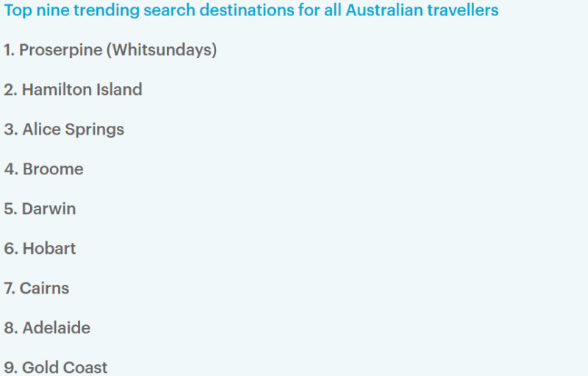This screenshot has height=376, width=588.
Task: Select Hobart from the list
Action: pyautogui.click(x=49, y=249)
